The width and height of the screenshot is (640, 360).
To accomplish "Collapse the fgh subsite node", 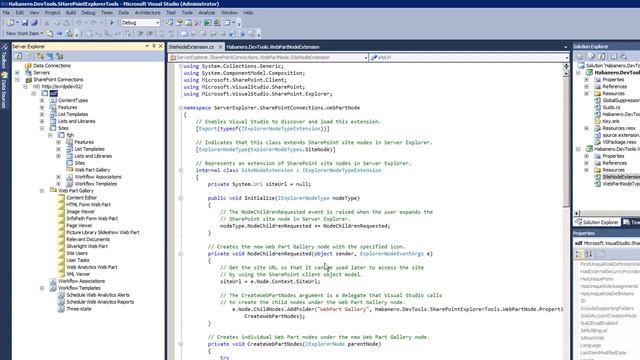I will coord(50,135).
